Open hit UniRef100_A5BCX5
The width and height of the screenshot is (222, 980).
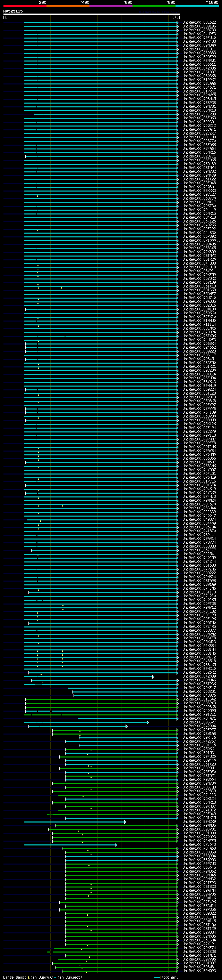[199, 248]
